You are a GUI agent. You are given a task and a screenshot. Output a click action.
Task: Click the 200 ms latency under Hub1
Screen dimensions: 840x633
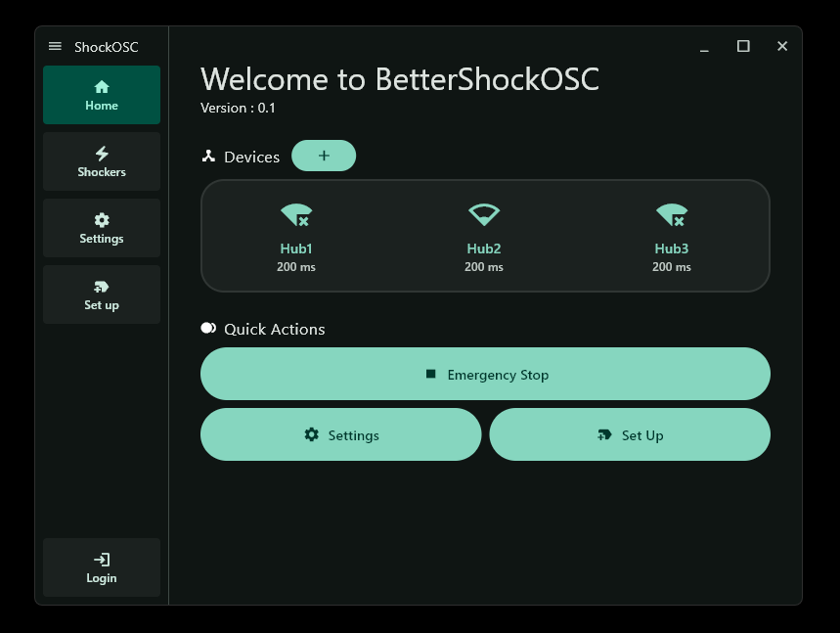296,267
